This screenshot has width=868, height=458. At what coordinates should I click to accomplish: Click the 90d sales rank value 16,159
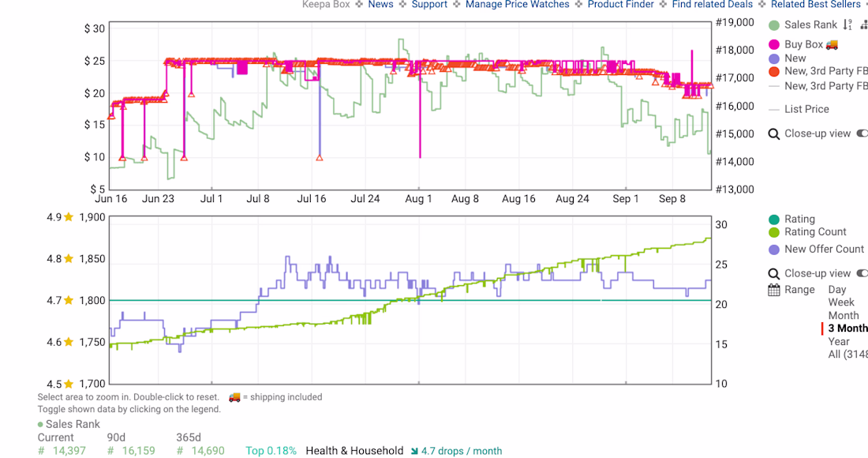point(138,451)
